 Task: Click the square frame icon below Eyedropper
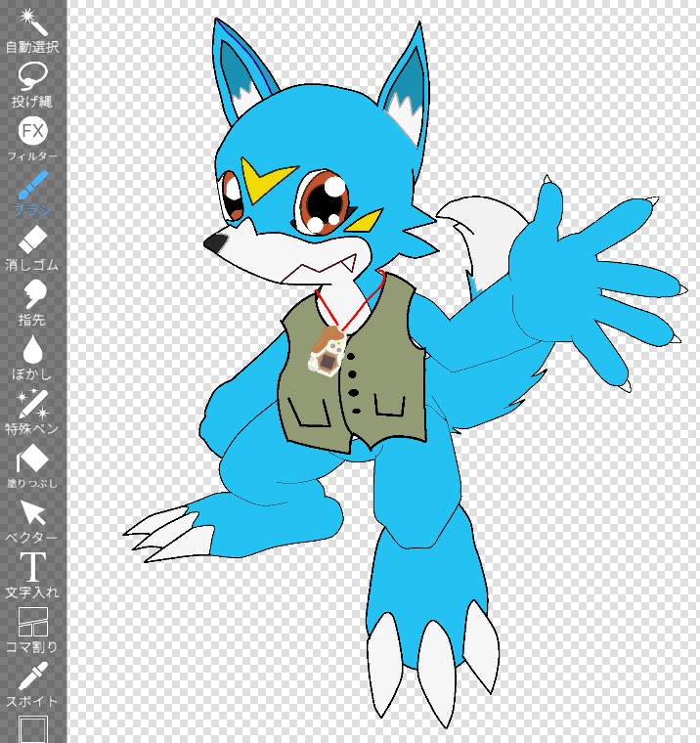(32, 729)
